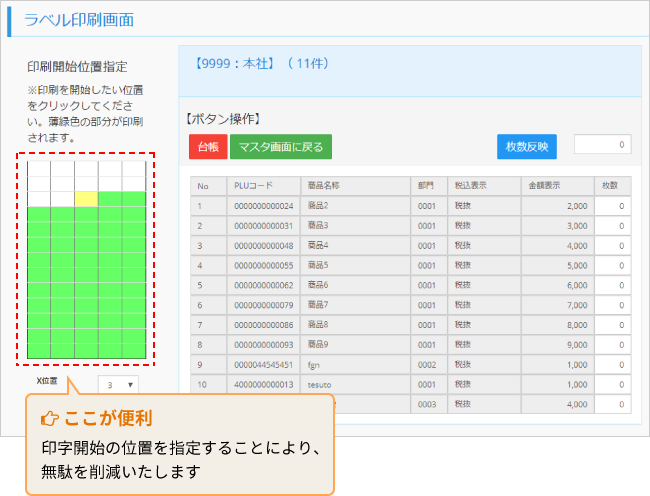Click the 枚数 column header
Screen dimensions: 650x496
[x=613, y=186]
